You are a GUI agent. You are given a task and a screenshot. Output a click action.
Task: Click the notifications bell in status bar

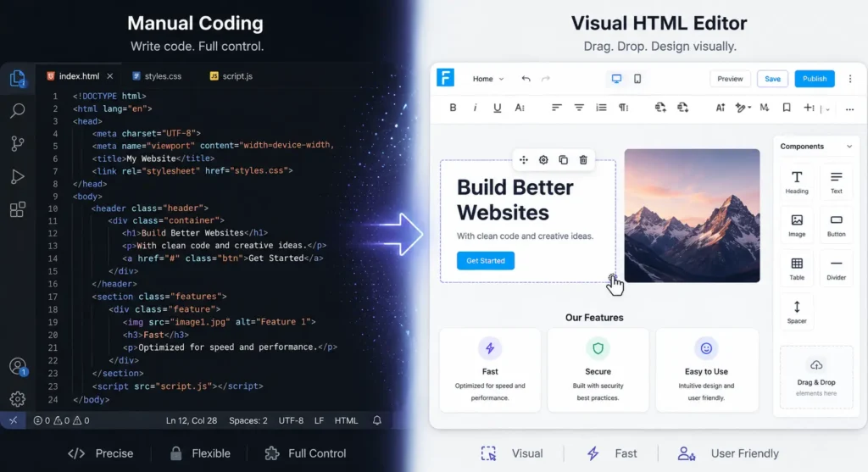click(377, 420)
